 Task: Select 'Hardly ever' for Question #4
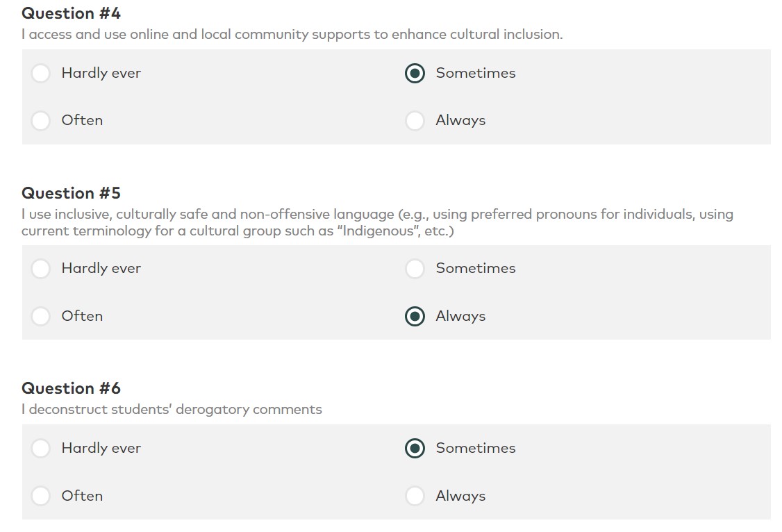[40, 74]
